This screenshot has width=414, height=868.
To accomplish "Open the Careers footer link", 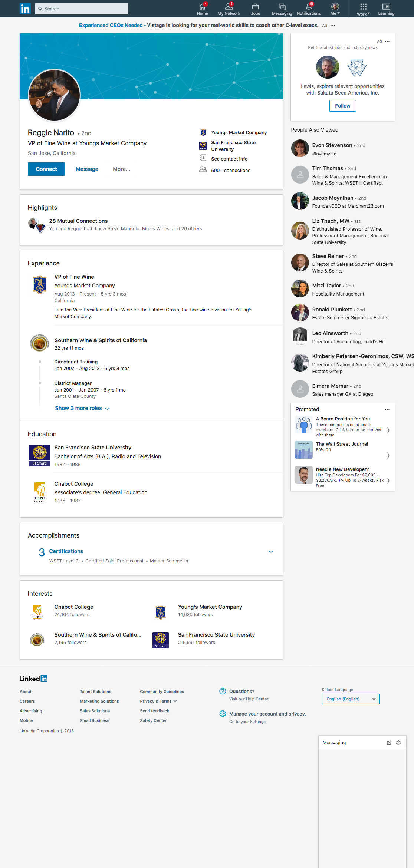I will (27, 701).
